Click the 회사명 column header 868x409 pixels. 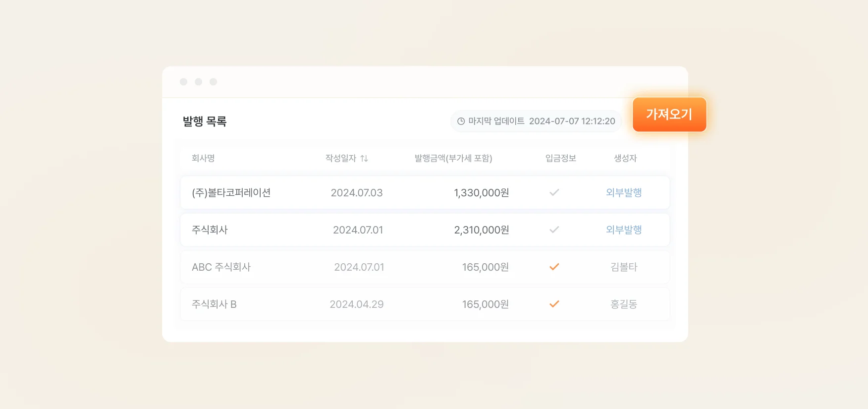(203, 158)
